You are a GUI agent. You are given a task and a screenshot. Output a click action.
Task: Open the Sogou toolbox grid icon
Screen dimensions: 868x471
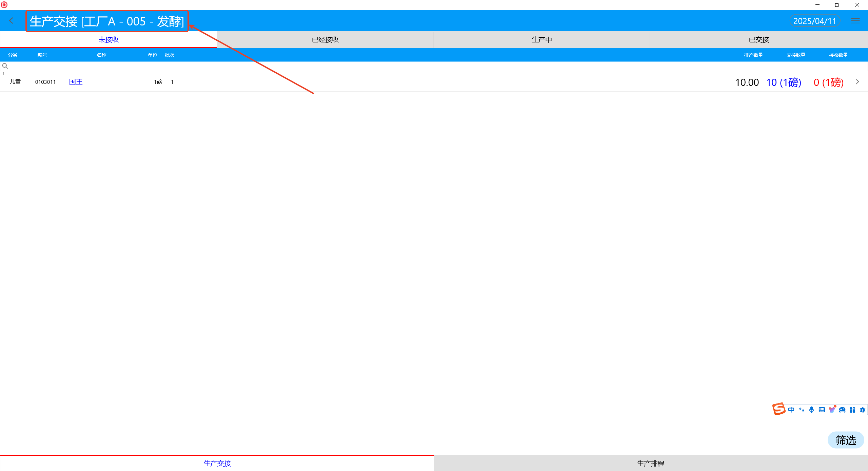pos(852,410)
